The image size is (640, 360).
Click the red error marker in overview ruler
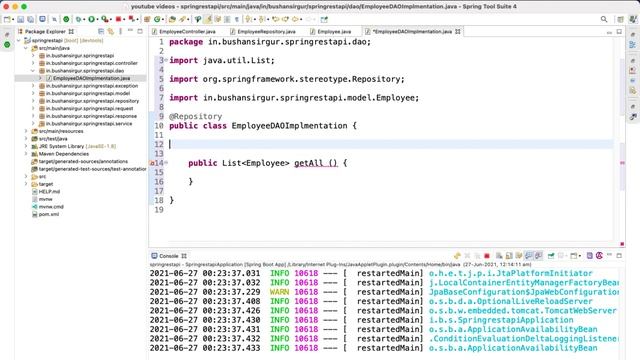click(622, 163)
